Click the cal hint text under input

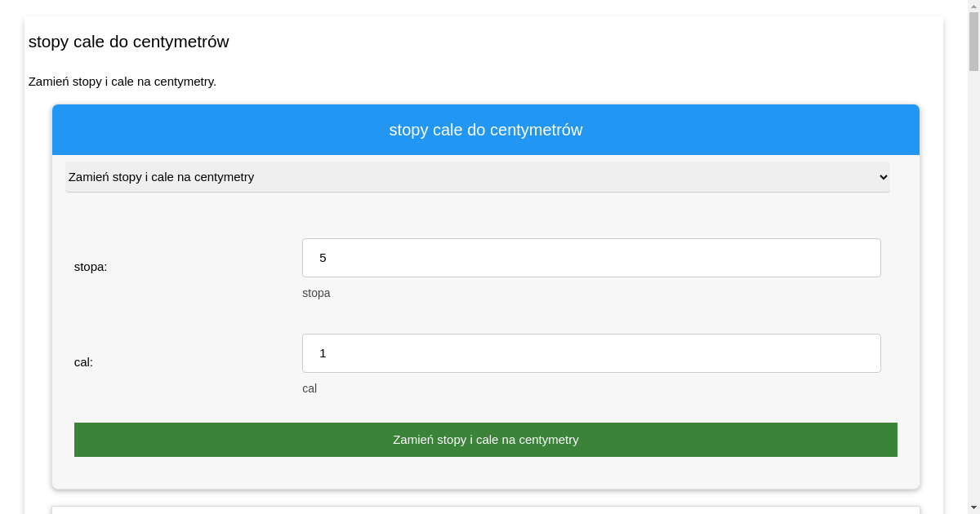310,388
